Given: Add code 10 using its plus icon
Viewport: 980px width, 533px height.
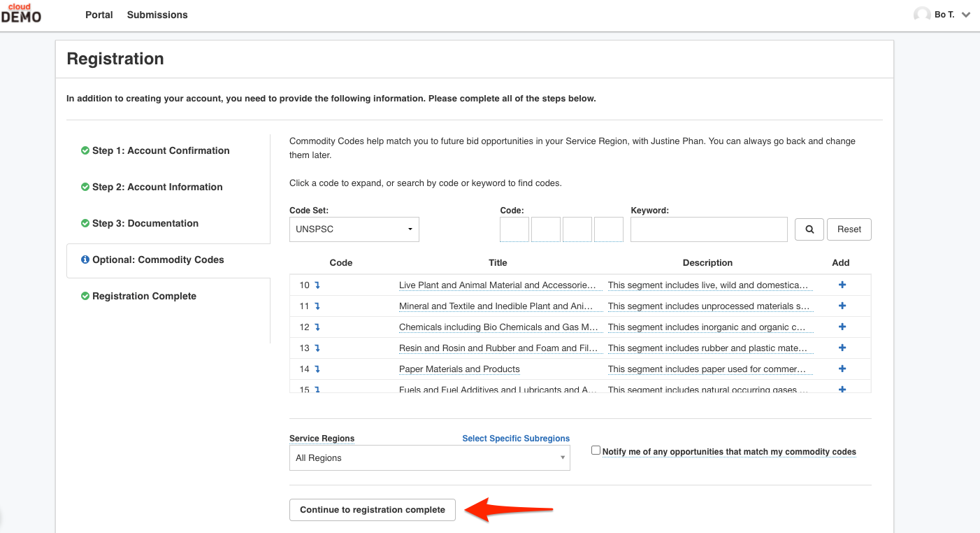Looking at the screenshot, I should click(842, 285).
